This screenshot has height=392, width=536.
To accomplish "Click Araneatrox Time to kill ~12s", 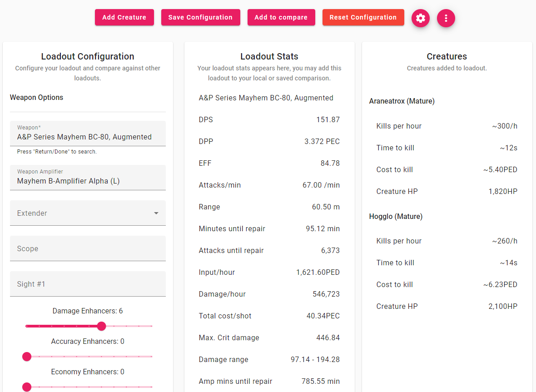I will pos(508,148).
